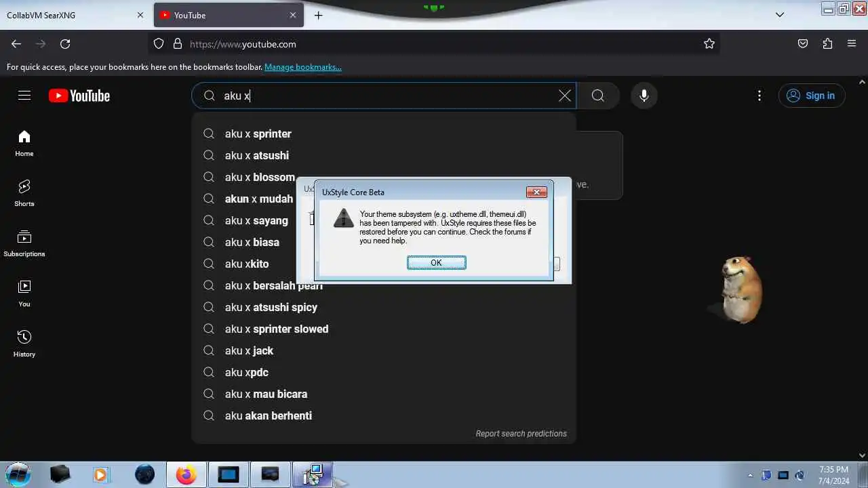Click Report search predictions link
Viewport: 868px width, 488px height.
click(x=521, y=434)
